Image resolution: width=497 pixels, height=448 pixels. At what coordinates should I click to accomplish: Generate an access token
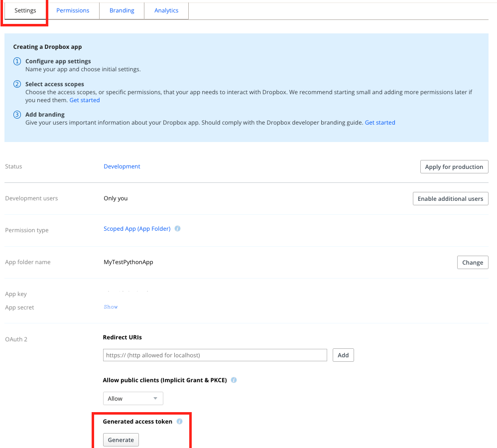pos(121,440)
